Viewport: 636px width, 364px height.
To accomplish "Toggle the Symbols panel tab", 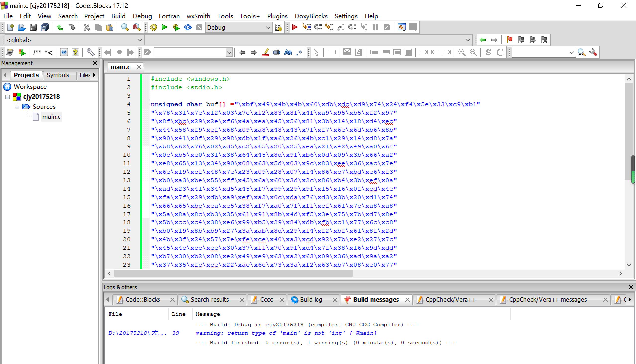I will pos(58,75).
